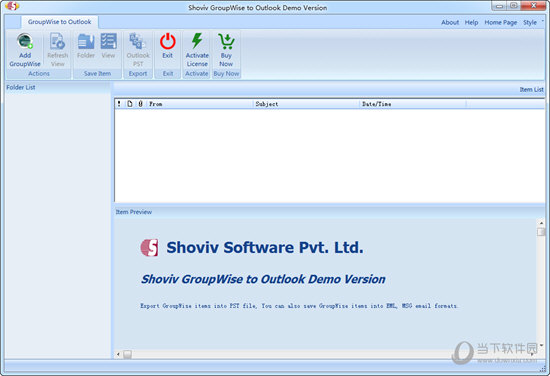The image size is (550, 376).
Task: Click the horizontal scrollbar thumb in preview
Action: (127, 354)
